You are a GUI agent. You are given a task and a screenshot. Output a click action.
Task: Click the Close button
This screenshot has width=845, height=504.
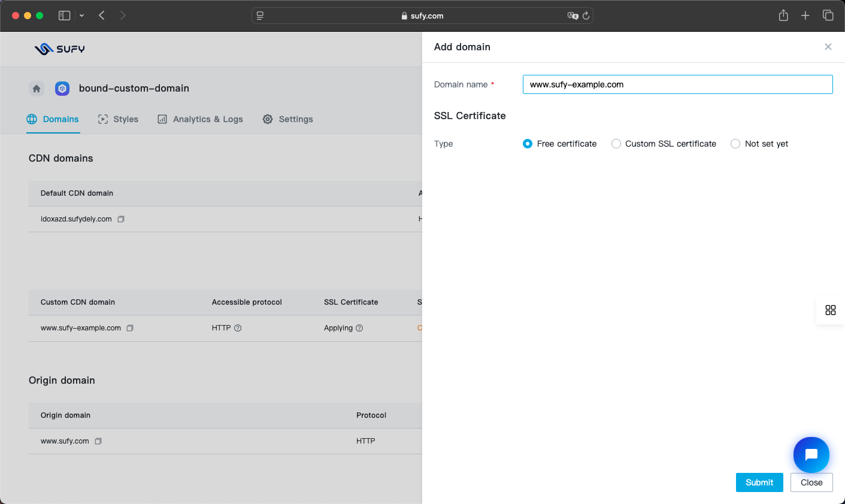[x=811, y=482]
